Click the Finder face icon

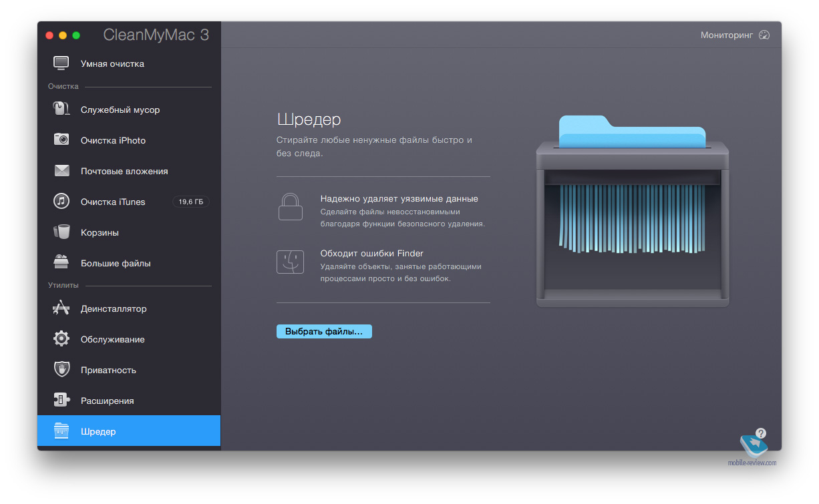[x=291, y=262]
